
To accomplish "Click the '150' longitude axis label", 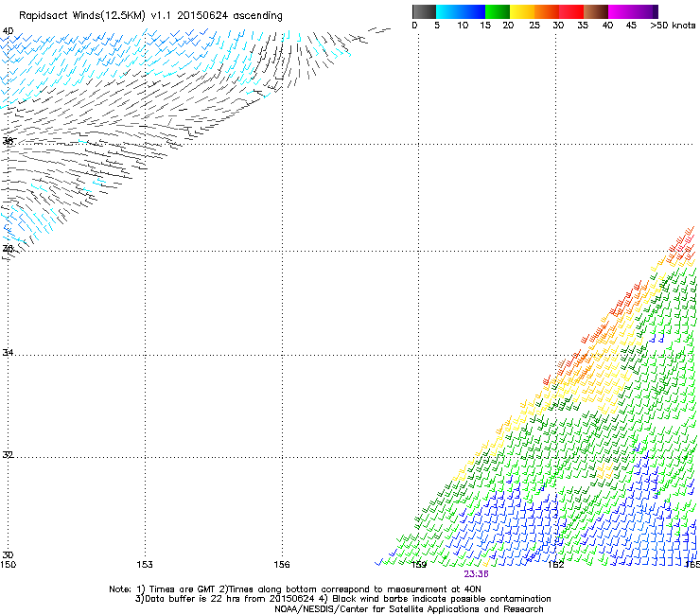I will [8, 565].
